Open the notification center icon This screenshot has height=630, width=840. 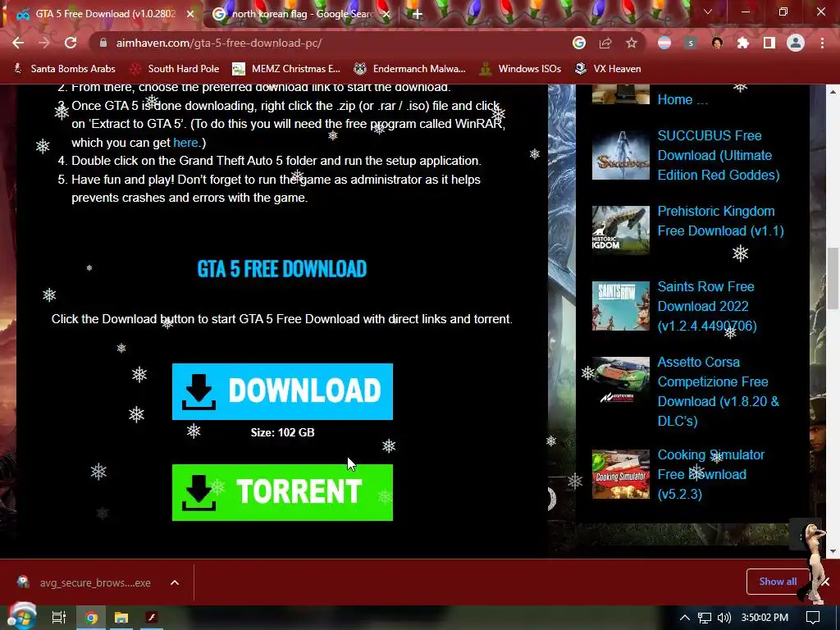(813, 618)
